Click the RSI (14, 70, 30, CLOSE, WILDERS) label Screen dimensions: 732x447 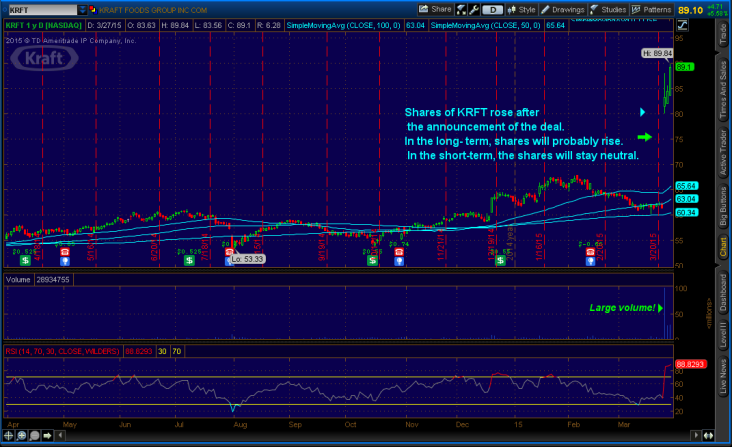click(63, 351)
